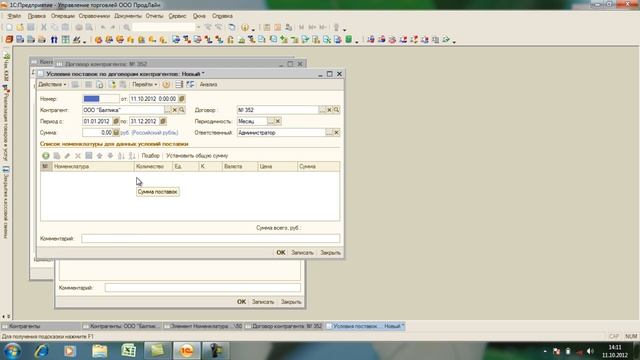This screenshot has height=360, width=640.
Task: Click the Подбор button
Action: [x=150, y=156]
